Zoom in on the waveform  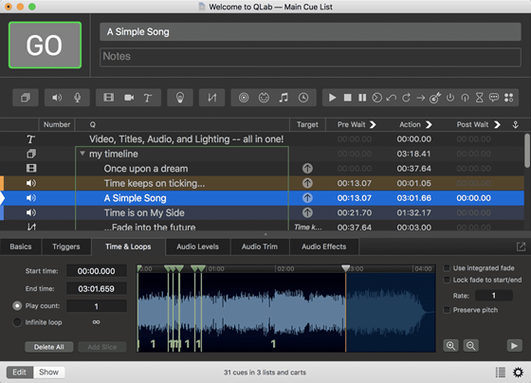point(451,345)
